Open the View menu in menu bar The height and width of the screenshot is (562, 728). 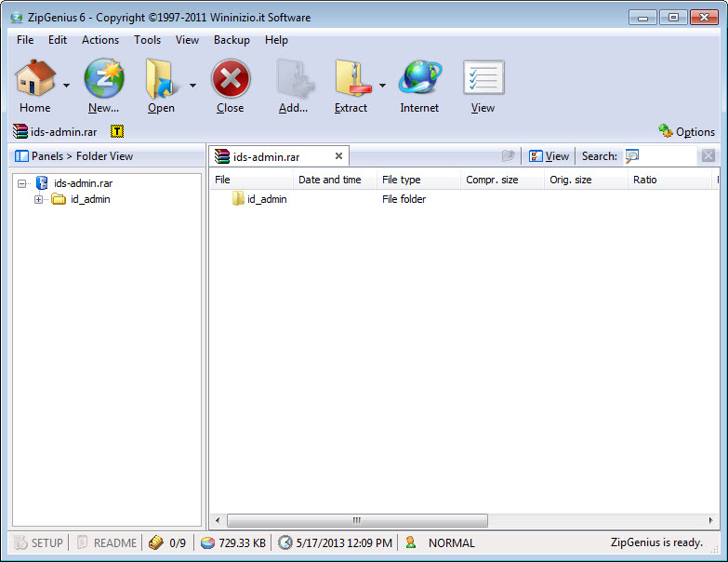(x=187, y=40)
